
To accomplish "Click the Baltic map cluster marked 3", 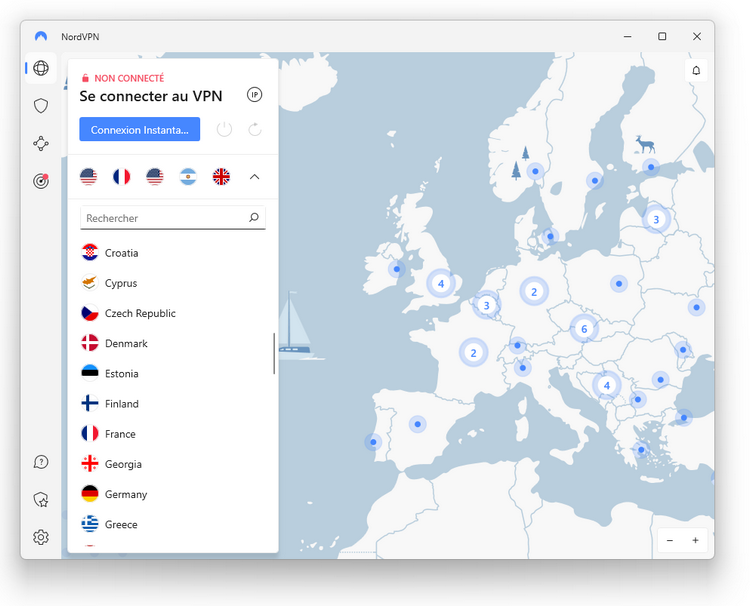I will (x=656, y=220).
